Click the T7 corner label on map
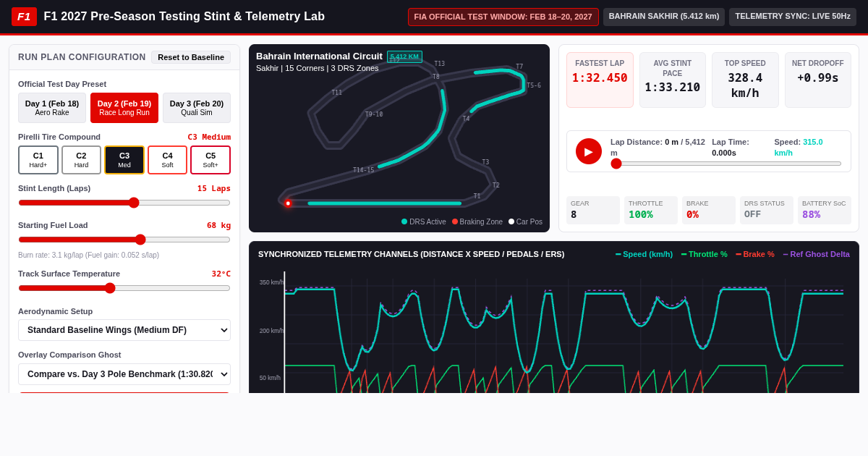868x456 pixels. tap(519, 67)
